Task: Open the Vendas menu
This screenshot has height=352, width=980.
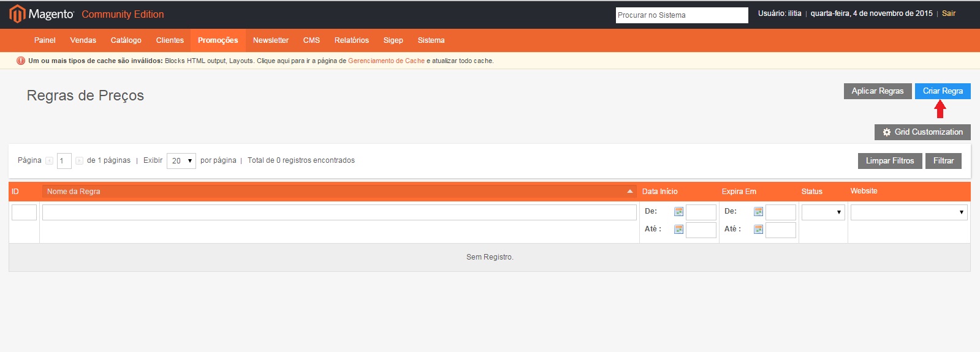Action: [83, 40]
